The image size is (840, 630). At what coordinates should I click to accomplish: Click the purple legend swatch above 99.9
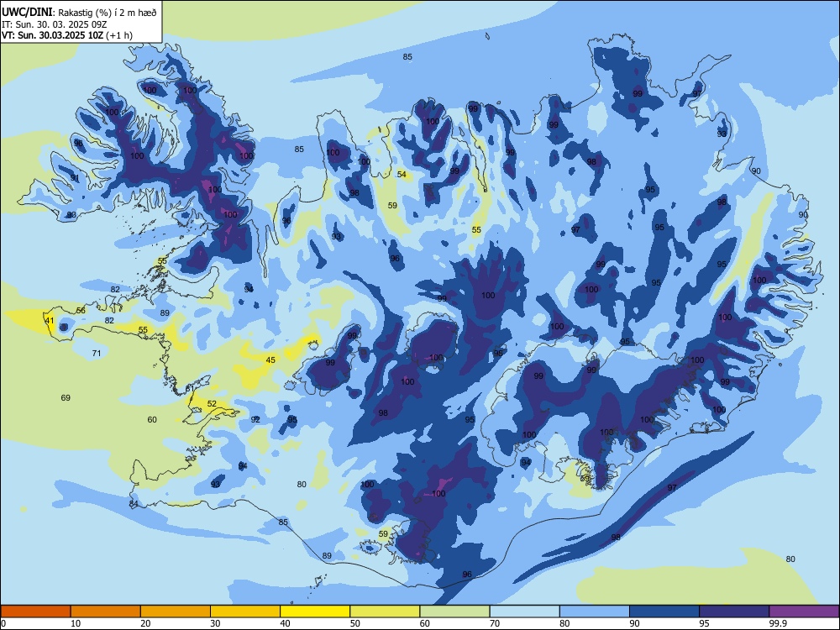804,612
